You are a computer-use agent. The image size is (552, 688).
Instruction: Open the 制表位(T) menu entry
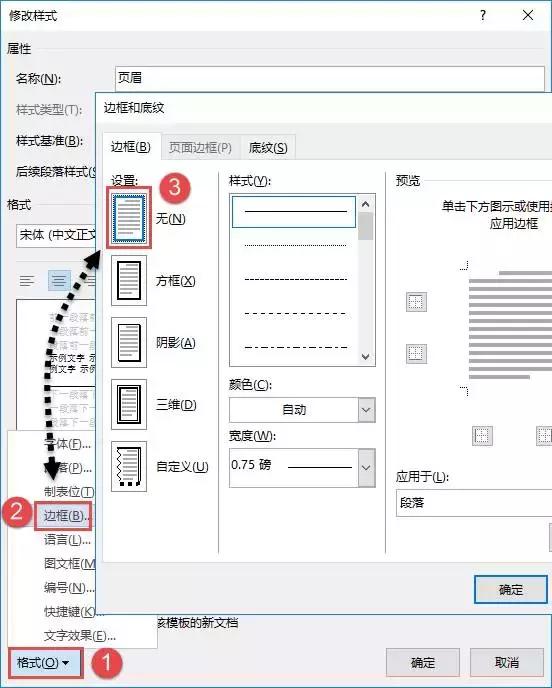point(69,492)
